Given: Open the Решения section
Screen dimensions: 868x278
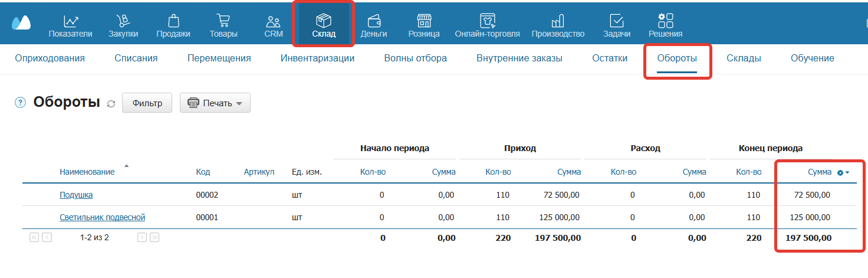Looking at the screenshot, I should point(666,26).
